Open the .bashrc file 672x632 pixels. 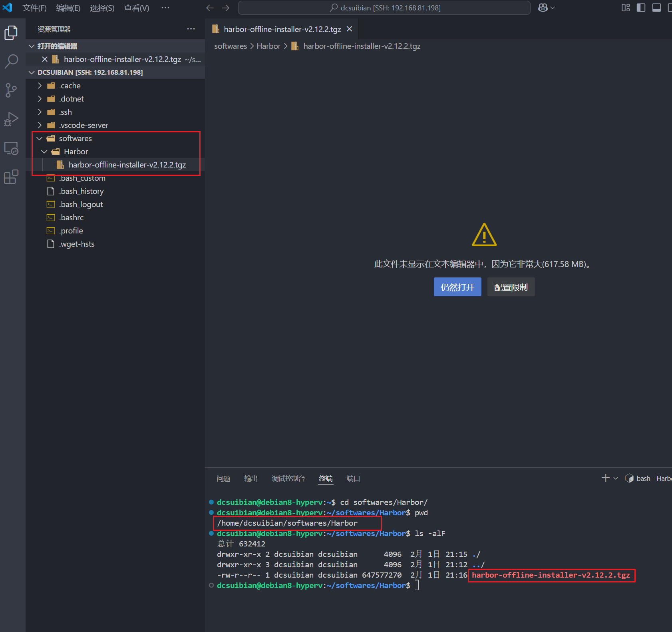(115, 217)
